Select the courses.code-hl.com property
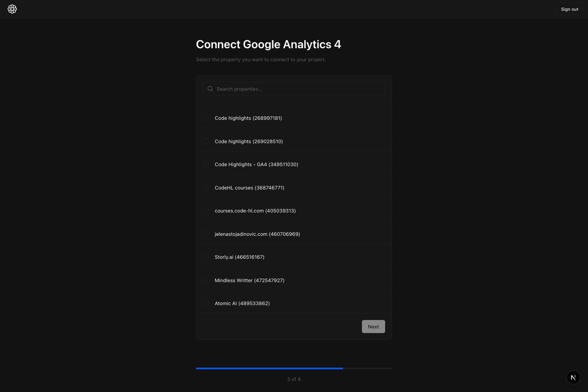 tap(206, 211)
